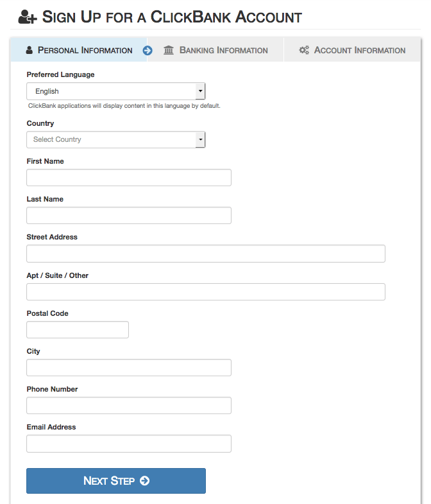
Task: Click the bank building icon
Action: [169, 50]
